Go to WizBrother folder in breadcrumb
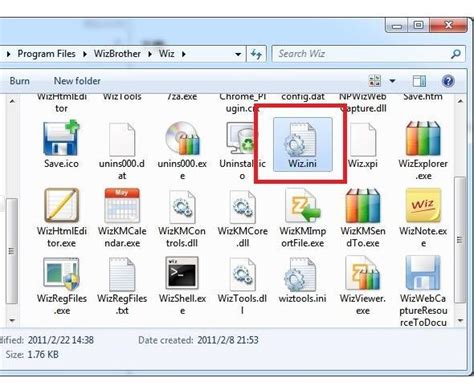Screen dimensions: 474x390 (117, 54)
